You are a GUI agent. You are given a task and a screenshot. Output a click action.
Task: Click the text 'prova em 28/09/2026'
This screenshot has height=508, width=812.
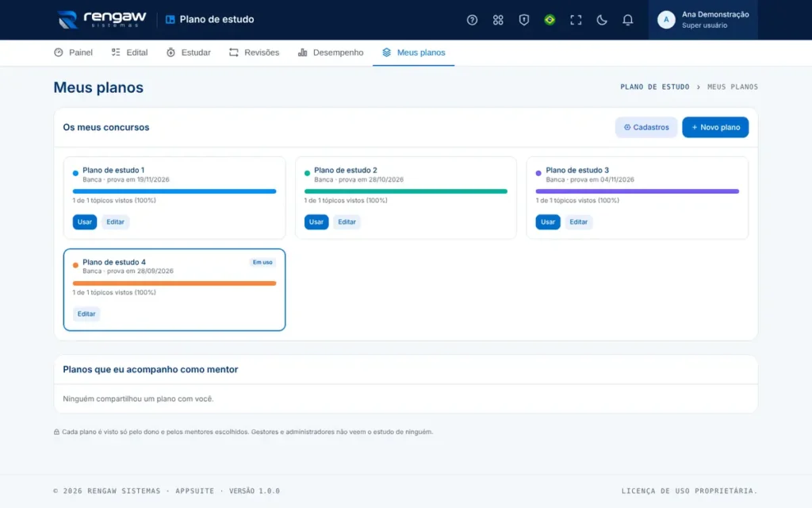pos(140,271)
